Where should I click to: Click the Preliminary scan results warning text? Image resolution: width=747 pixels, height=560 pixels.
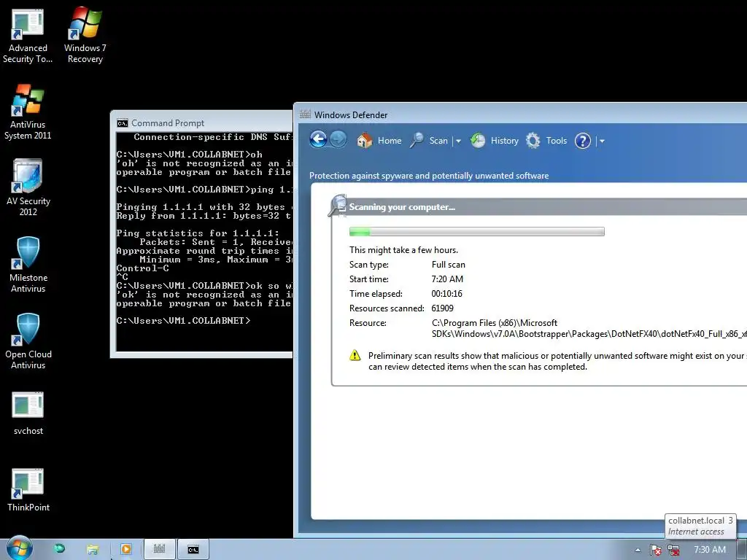(x=557, y=361)
